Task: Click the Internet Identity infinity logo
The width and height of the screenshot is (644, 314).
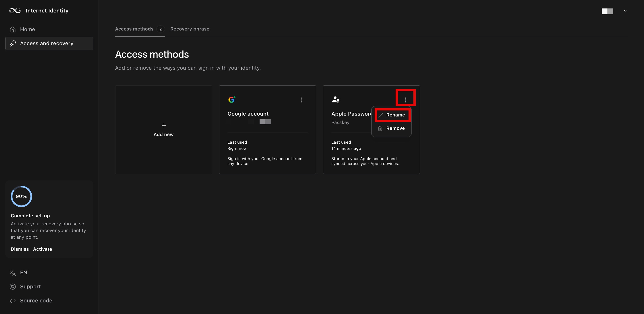Action: pyautogui.click(x=15, y=10)
